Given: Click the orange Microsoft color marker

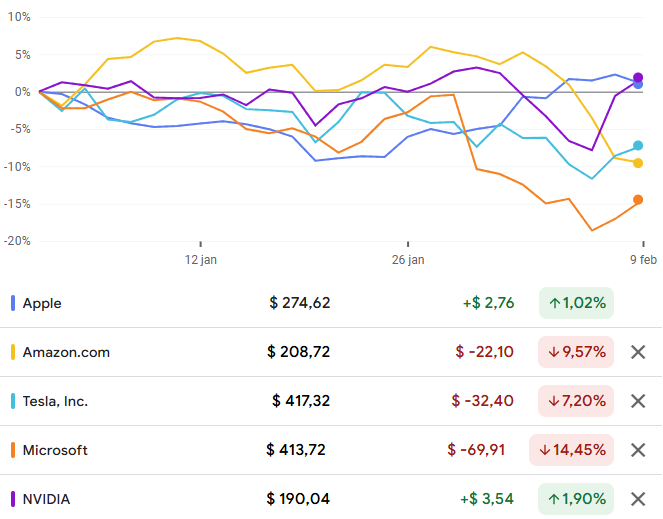Looking at the screenshot, I should click(x=13, y=450).
